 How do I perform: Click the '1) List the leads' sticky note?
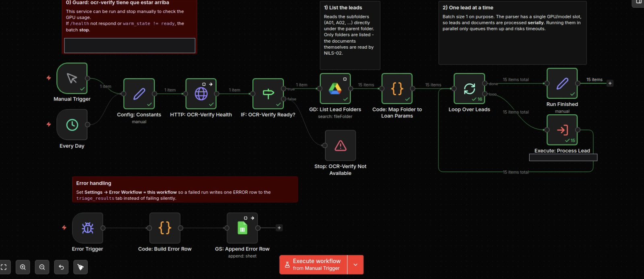pos(350,35)
